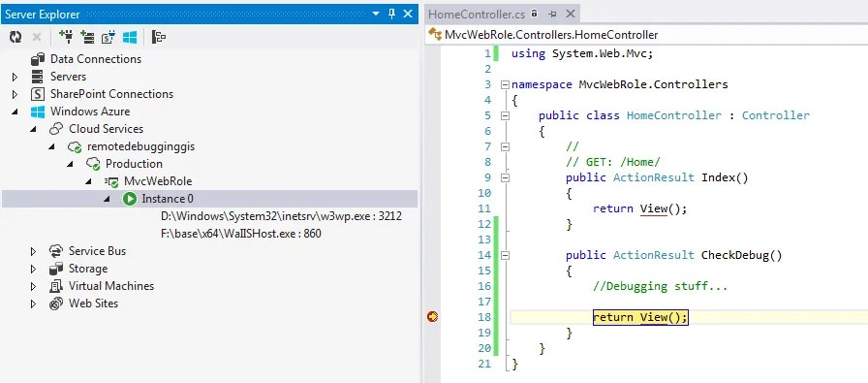Collapse the Index method at line 9
Screen dimensions: 868x383
505,177
